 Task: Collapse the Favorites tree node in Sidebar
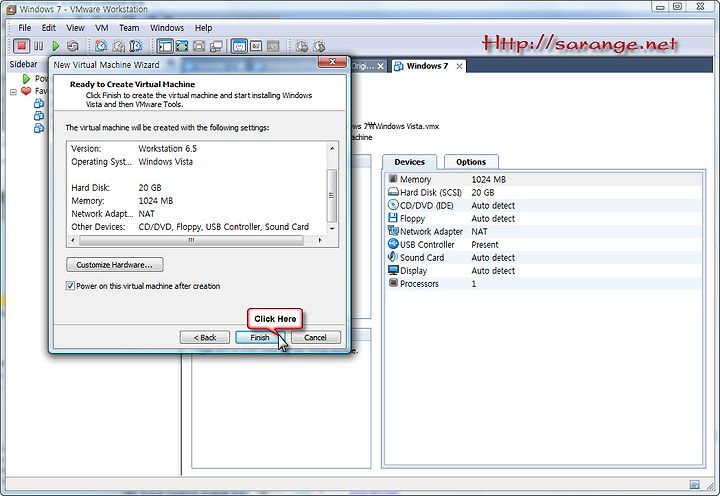(x=13, y=92)
